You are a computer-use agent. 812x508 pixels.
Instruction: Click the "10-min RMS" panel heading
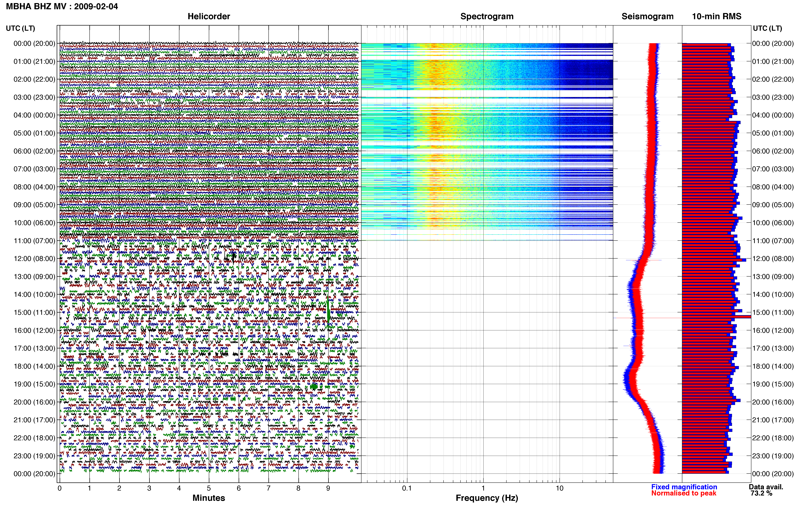click(x=717, y=16)
